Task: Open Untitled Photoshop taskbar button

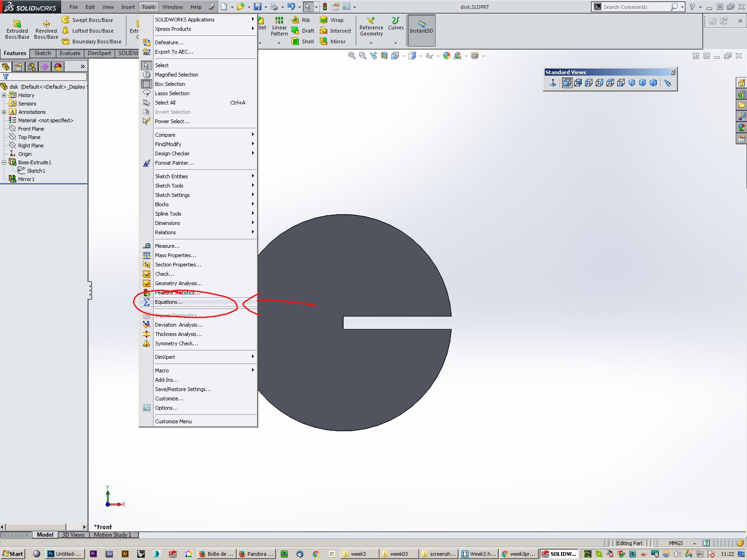Action: click(64, 554)
